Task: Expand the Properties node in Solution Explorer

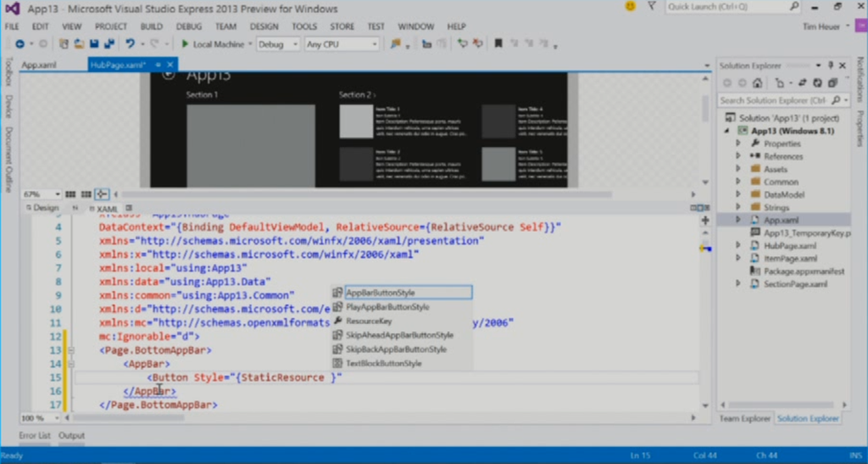Action: click(x=738, y=143)
